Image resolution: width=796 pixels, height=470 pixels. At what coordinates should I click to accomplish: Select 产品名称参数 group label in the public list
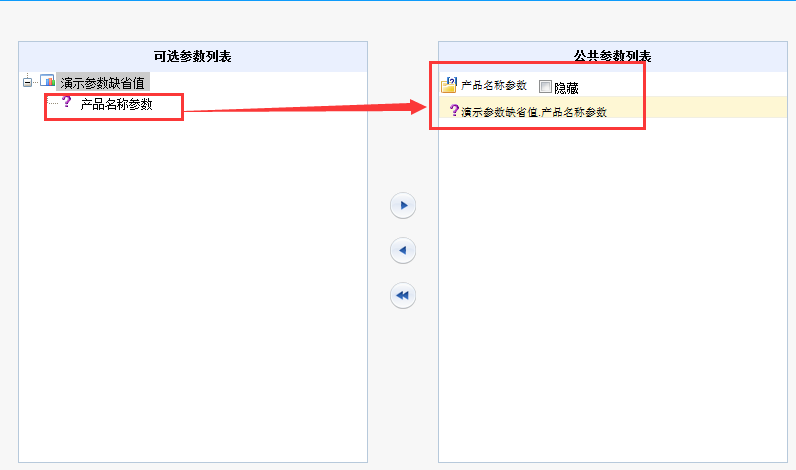tap(493, 85)
